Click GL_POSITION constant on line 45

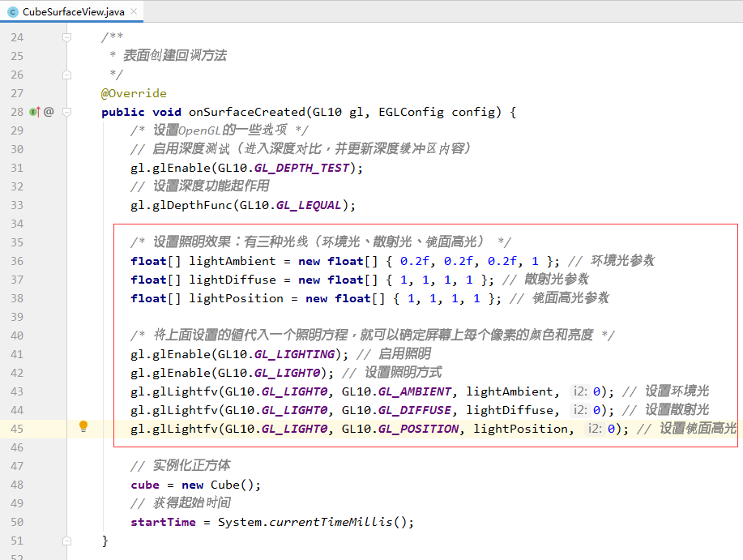click(x=418, y=429)
